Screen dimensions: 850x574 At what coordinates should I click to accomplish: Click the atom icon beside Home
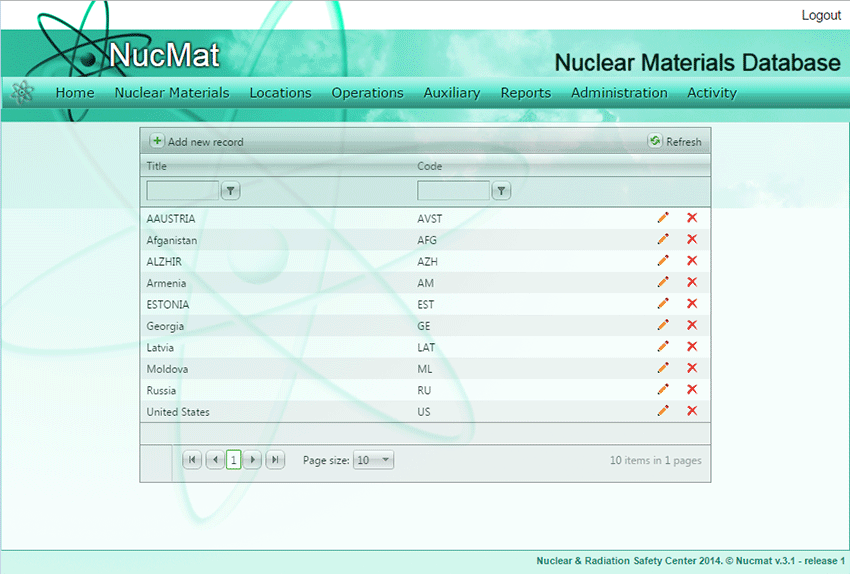[22, 93]
